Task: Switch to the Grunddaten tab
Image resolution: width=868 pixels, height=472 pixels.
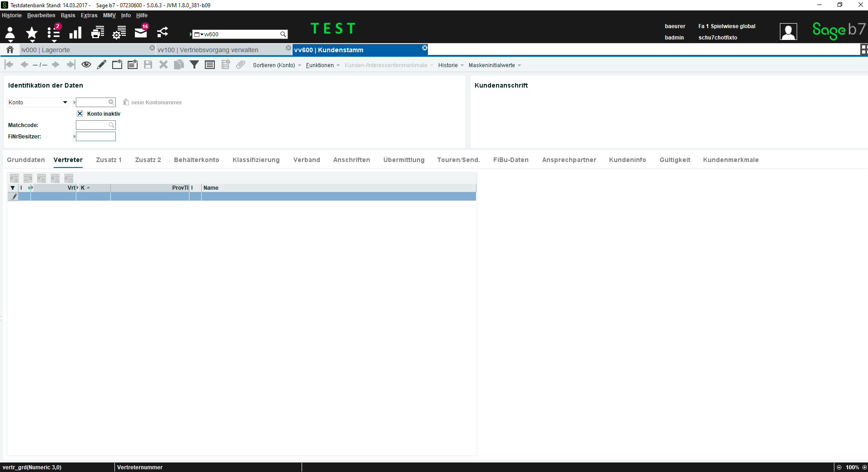Action: click(x=26, y=160)
